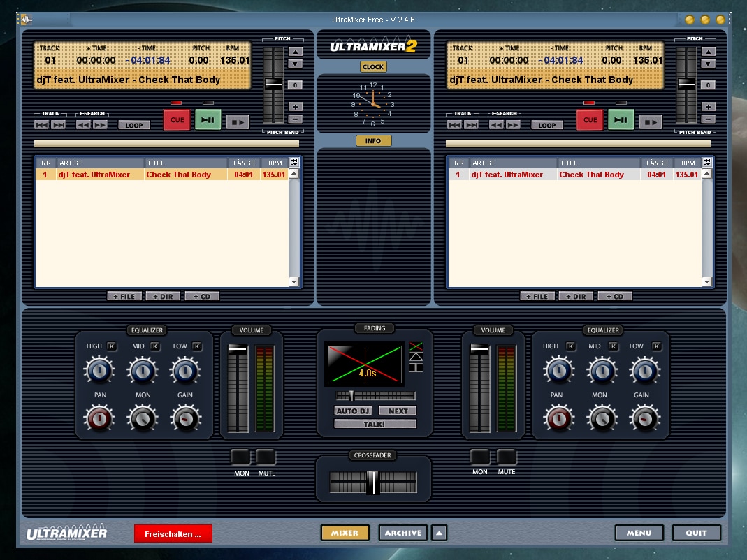Click left playlist scrollbar down arrow
747x560 pixels.
(x=294, y=282)
